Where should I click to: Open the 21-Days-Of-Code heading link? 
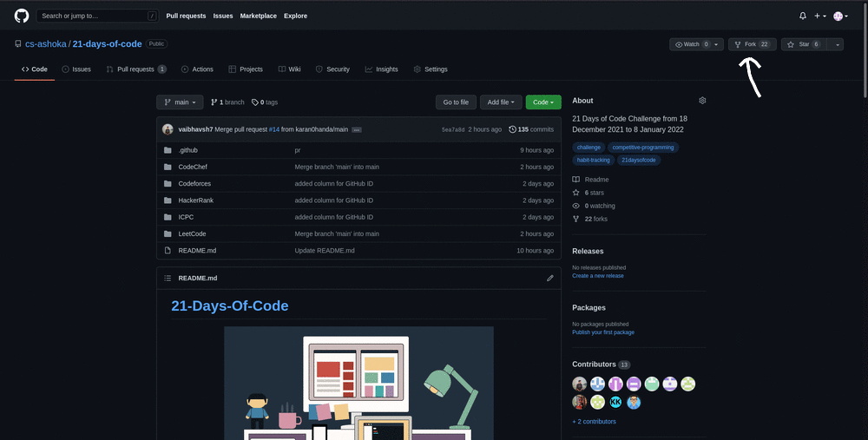pos(230,306)
